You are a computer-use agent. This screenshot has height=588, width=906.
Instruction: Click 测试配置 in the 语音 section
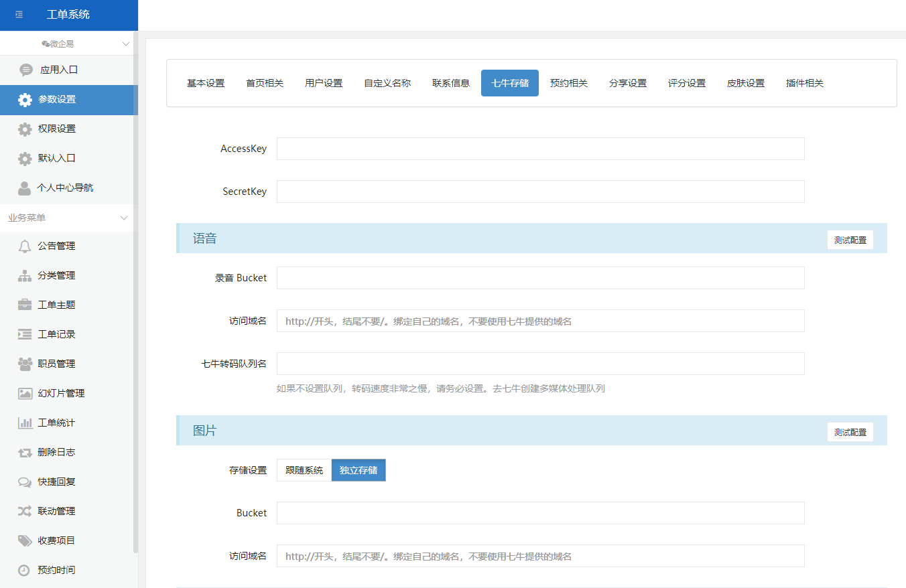850,240
